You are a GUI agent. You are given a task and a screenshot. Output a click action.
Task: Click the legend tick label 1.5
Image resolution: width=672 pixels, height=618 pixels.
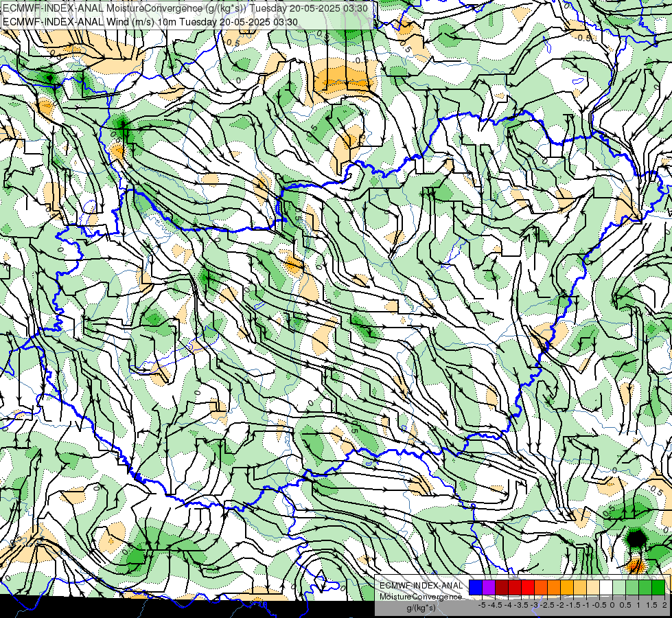tap(651, 605)
